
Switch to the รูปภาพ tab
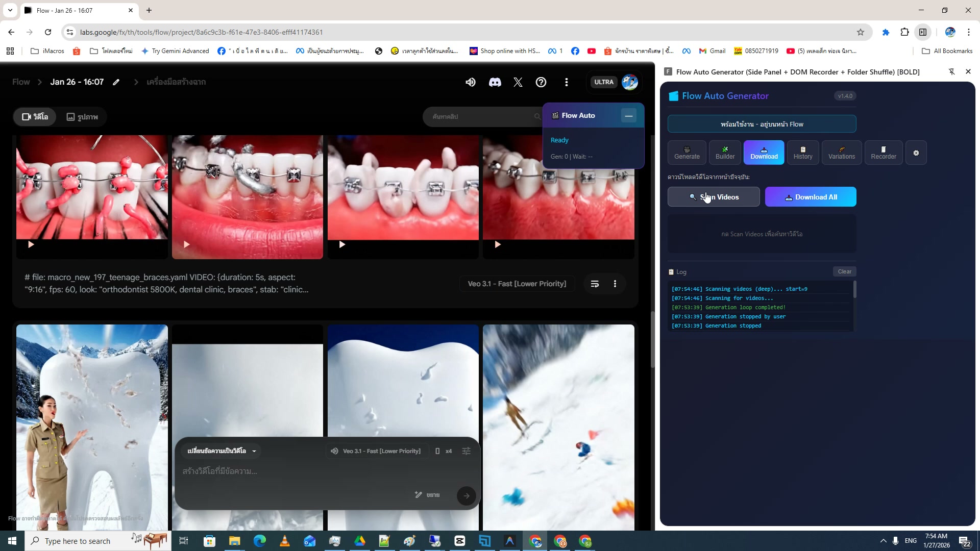tap(82, 116)
